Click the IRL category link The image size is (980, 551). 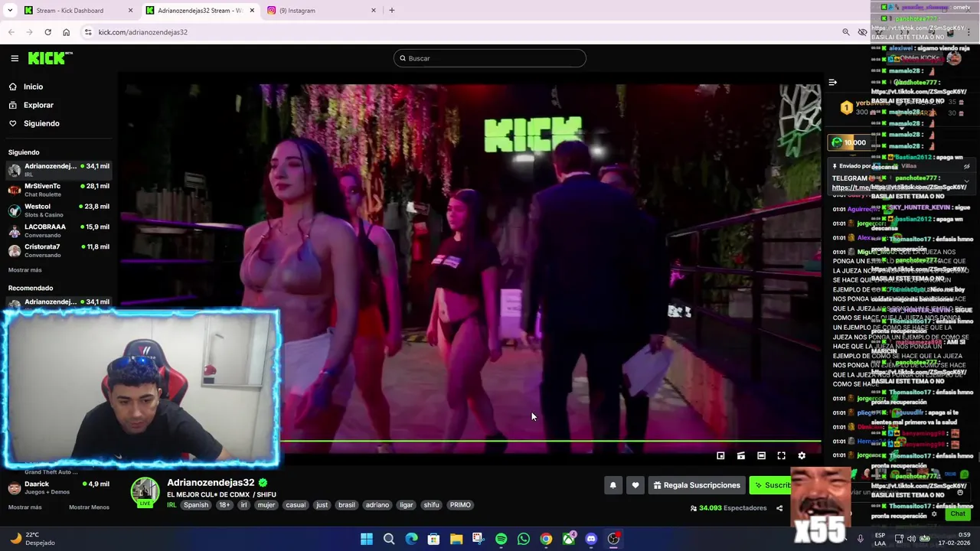click(x=171, y=505)
